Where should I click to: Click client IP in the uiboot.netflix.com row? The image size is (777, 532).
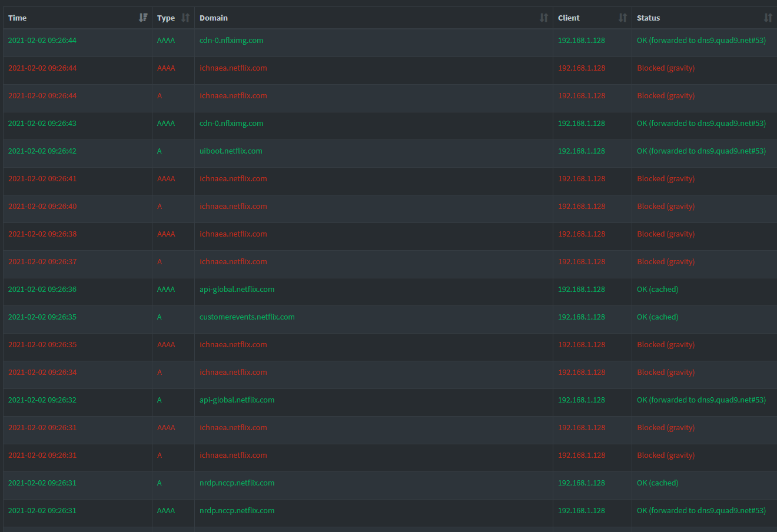(581, 151)
